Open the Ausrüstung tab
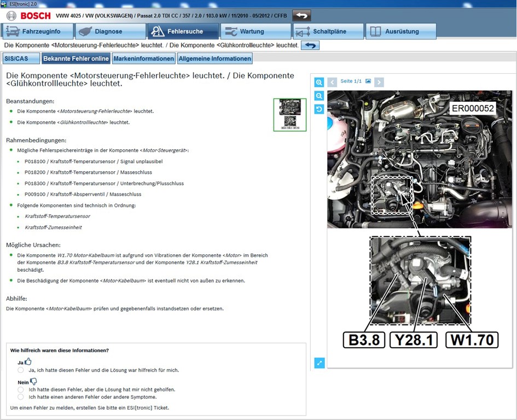The height and width of the screenshot is (420, 517). pyautogui.click(x=401, y=31)
